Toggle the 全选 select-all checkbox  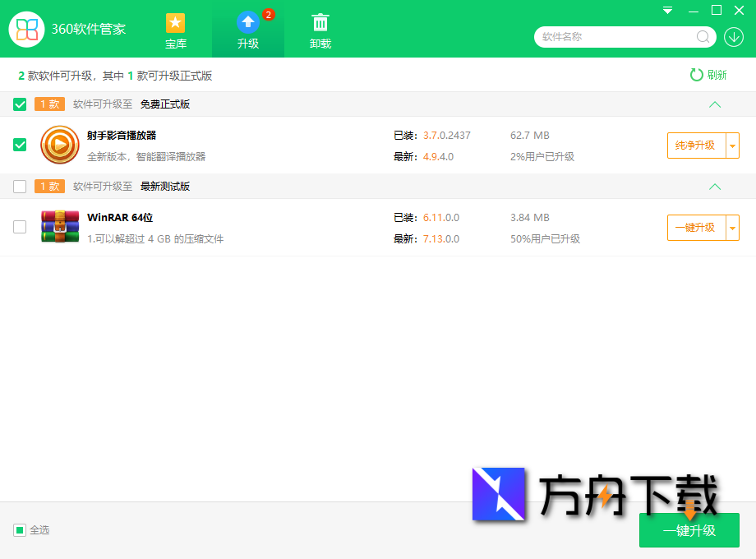click(19, 530)
